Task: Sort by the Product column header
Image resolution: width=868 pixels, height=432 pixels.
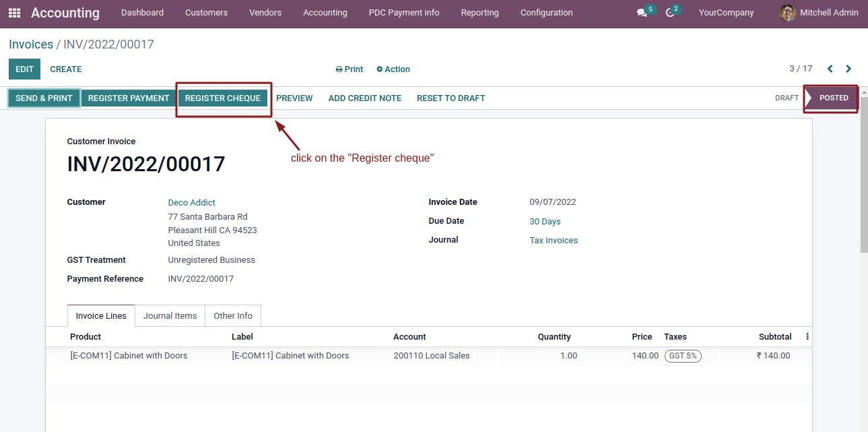Action: [x=86, y=336]
